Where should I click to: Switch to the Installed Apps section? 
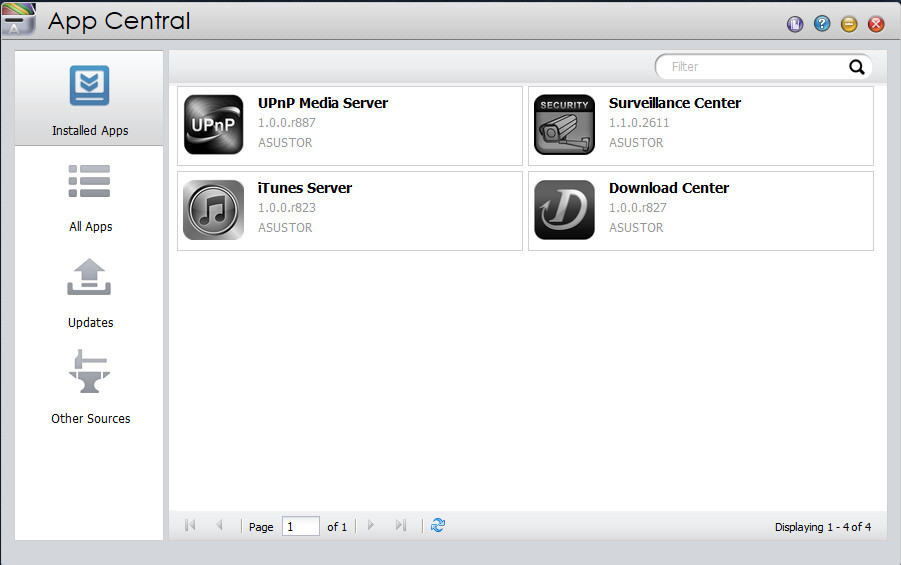[90, 100]
